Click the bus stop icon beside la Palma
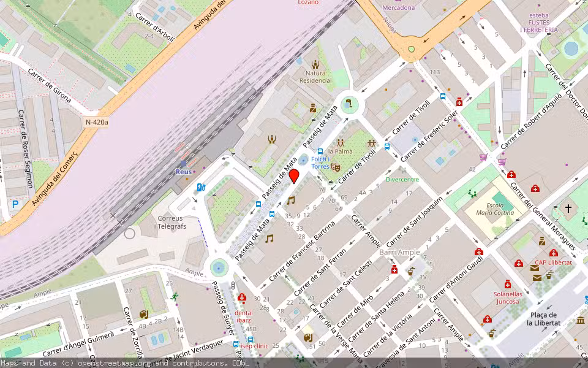588x368 pixels. coord(320,151)
